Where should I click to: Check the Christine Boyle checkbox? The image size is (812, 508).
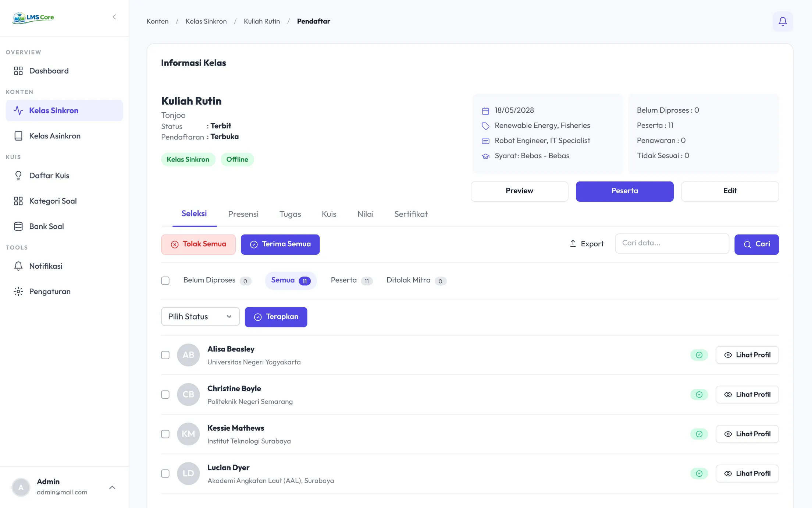[x=165, y=395]
